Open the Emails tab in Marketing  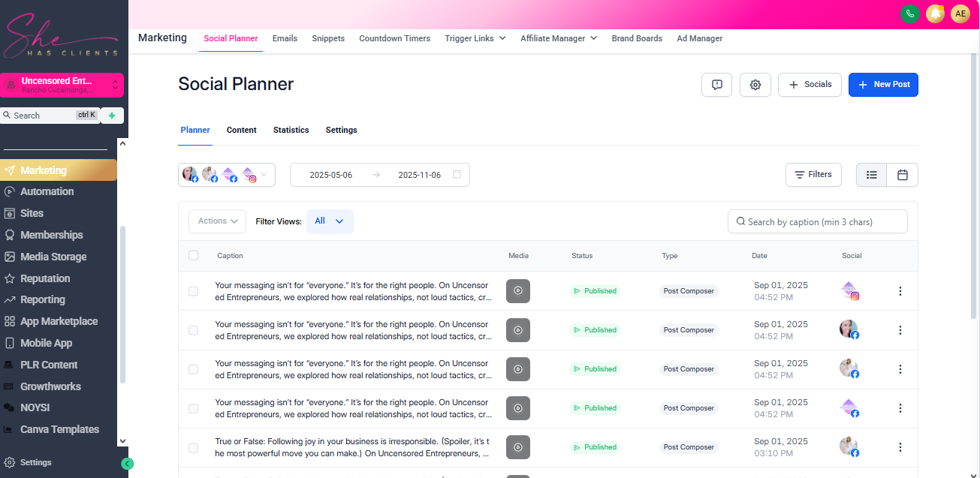click(285, 38)
